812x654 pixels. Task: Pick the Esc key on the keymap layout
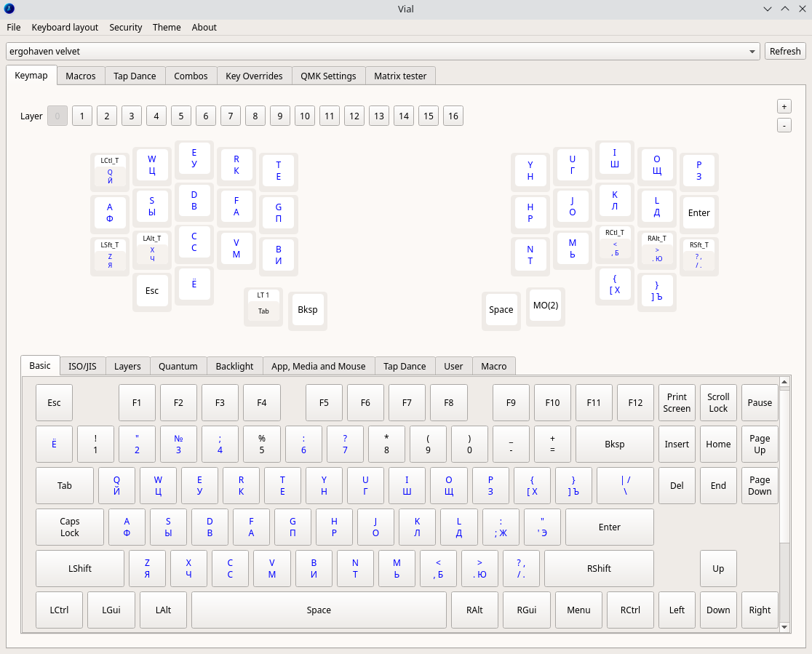click(152, 291)
